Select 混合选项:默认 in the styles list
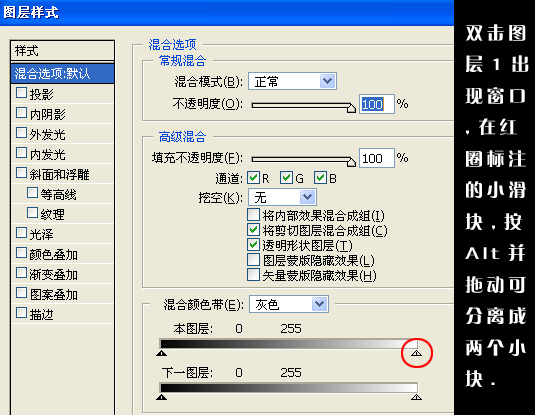535x415 pixels. point(62,73)
